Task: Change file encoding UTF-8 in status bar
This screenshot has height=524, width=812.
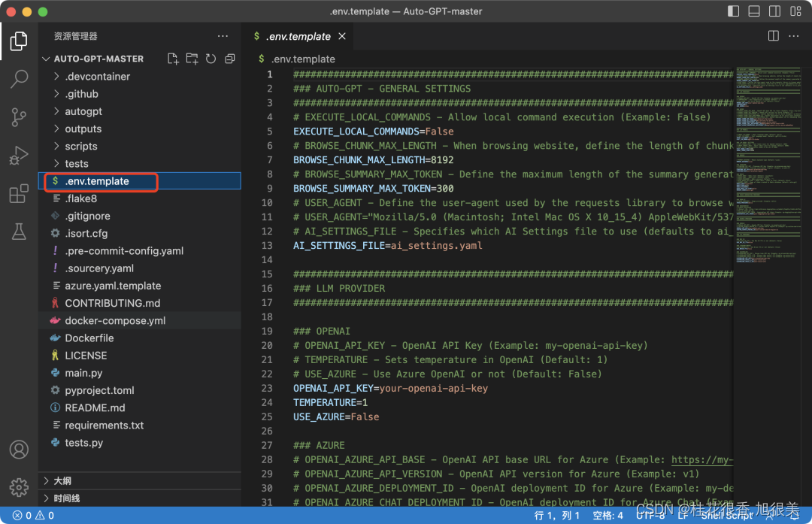Action: [x=650, y=515]
